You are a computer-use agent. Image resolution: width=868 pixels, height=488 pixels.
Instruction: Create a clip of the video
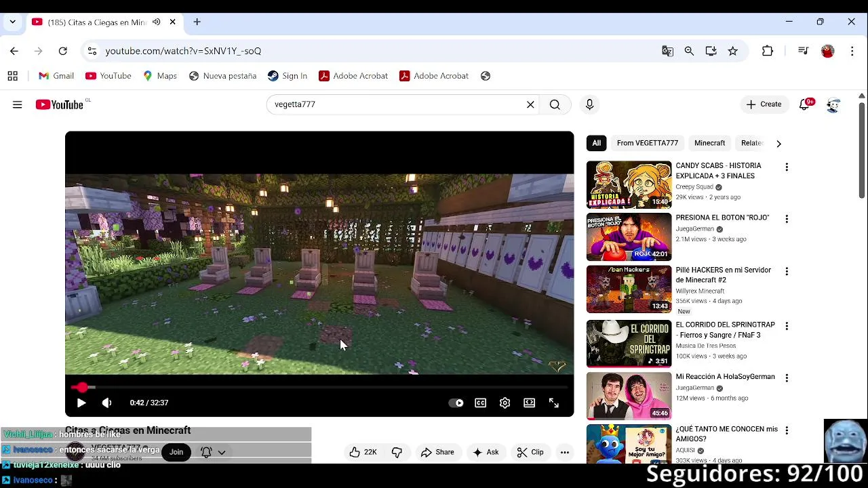(530, 452)
